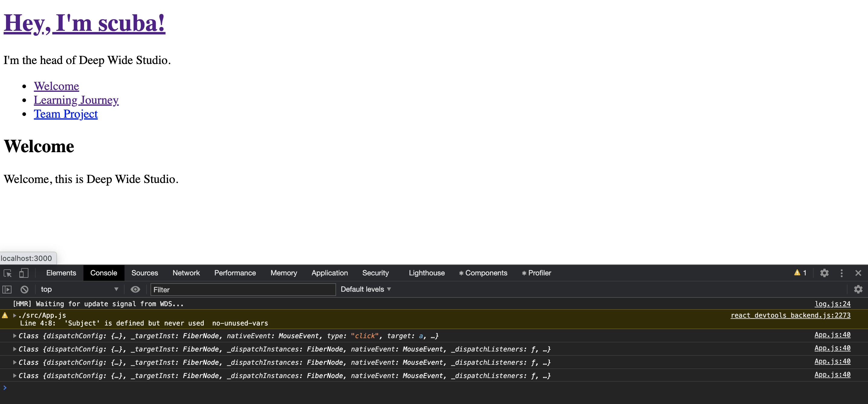Click the Learning Journey link
Image resolution: width=868 pixels, height=404 pixels.
click(x=76, y=100)
